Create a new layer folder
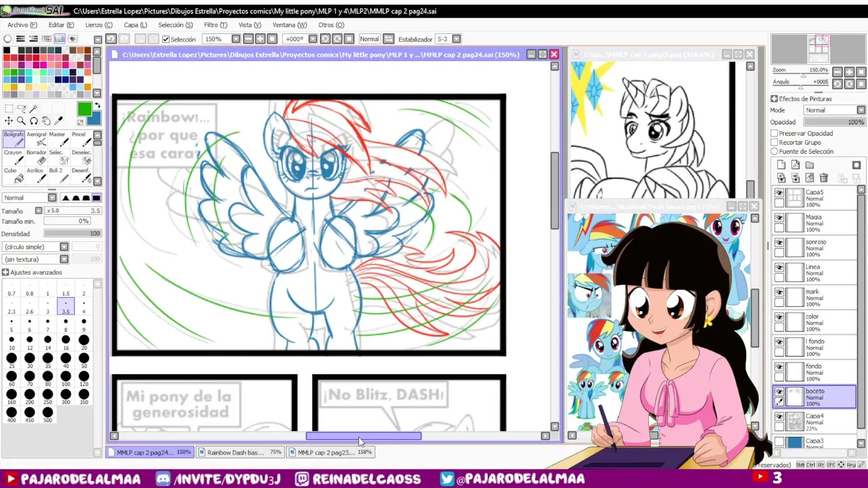The height and width of the screenshot is (488, 868). click(810, 165)
